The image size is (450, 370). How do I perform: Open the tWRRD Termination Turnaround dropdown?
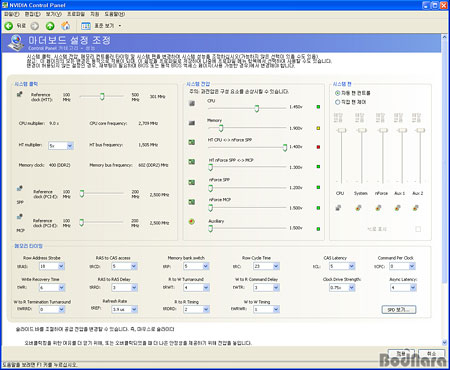(52, 309)
